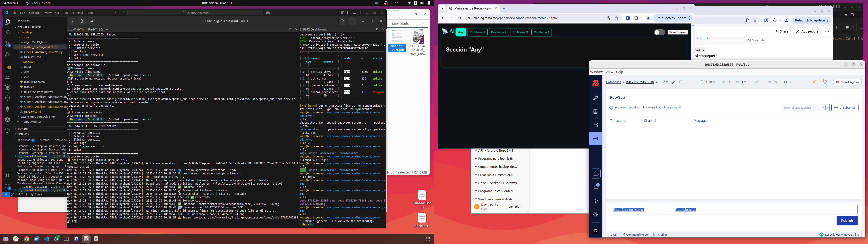Click Tilix add terminal right button
This screenshot has width=868, height=244.
(x=82, y=21)
